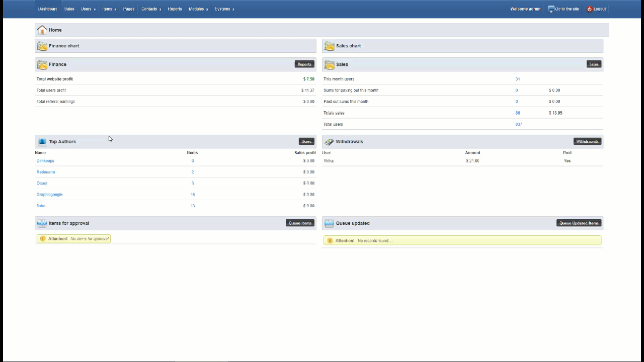Image resolution: width=644 pixels, height=362 pixels.
Task: Click the Top Authors user icon
Action: [42, 142]
